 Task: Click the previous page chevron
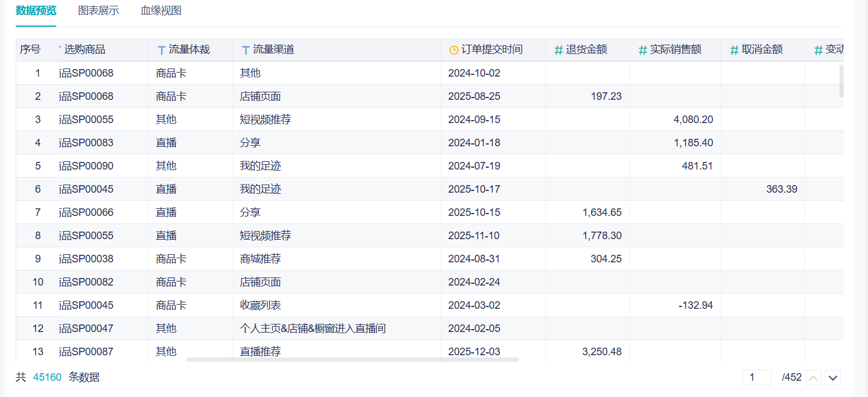coord(813,377)
